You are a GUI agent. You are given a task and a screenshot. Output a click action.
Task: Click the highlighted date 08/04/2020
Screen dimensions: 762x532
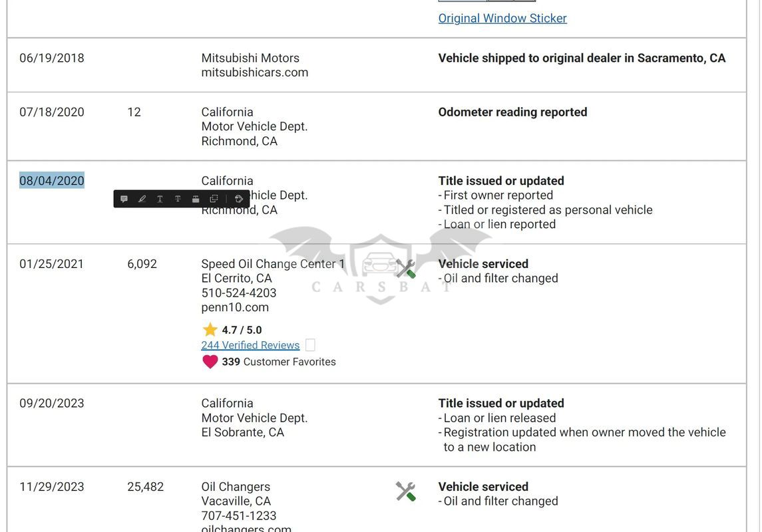52,181
